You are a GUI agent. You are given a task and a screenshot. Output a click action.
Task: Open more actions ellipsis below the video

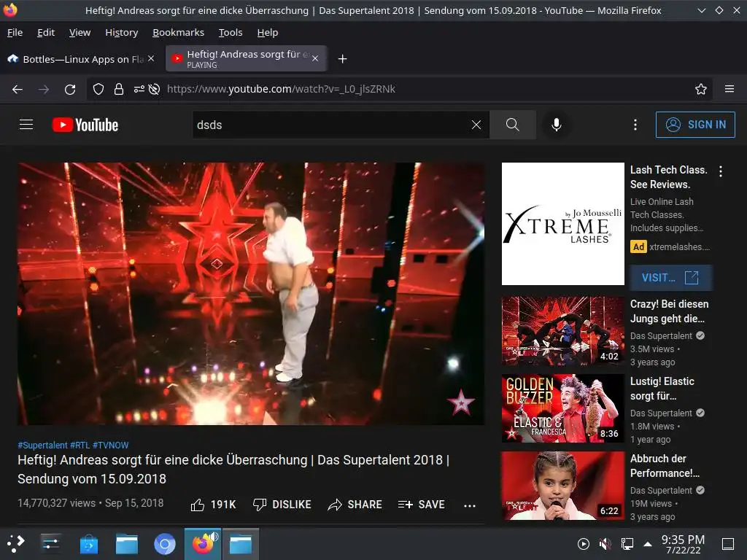470,506
